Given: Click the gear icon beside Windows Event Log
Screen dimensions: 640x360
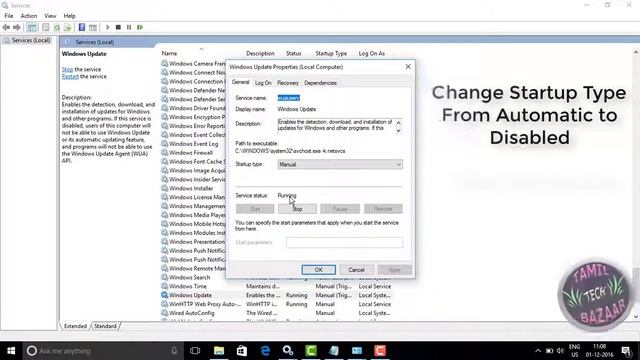Looking at the screenshot, I should pos(164,144).
